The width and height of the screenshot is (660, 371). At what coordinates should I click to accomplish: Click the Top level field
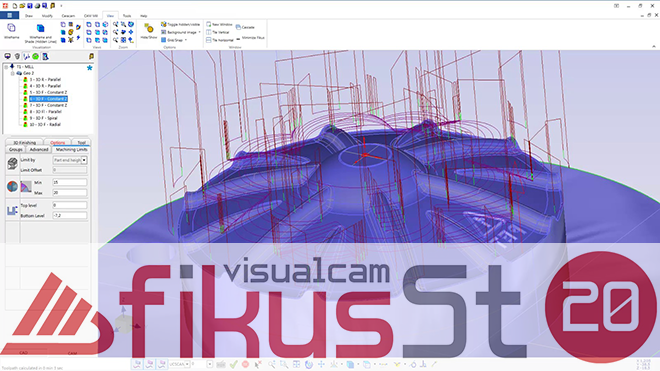[69, 205]
